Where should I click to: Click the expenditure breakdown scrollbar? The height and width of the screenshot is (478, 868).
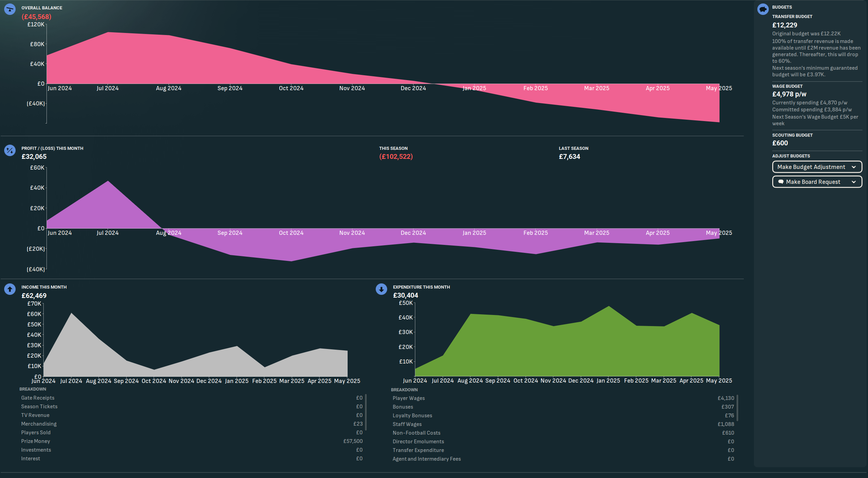coord(737,408)
